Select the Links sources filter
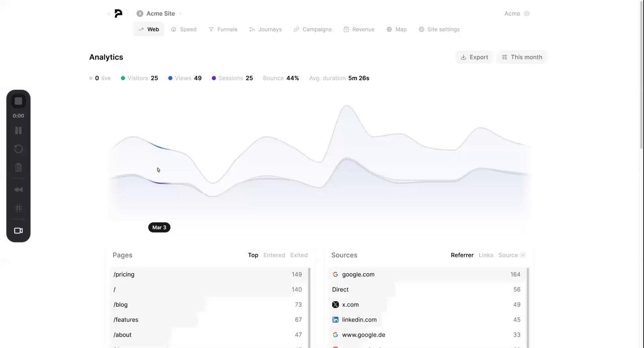644x348 pixels. pyautogui.click(x=486, y=255)
